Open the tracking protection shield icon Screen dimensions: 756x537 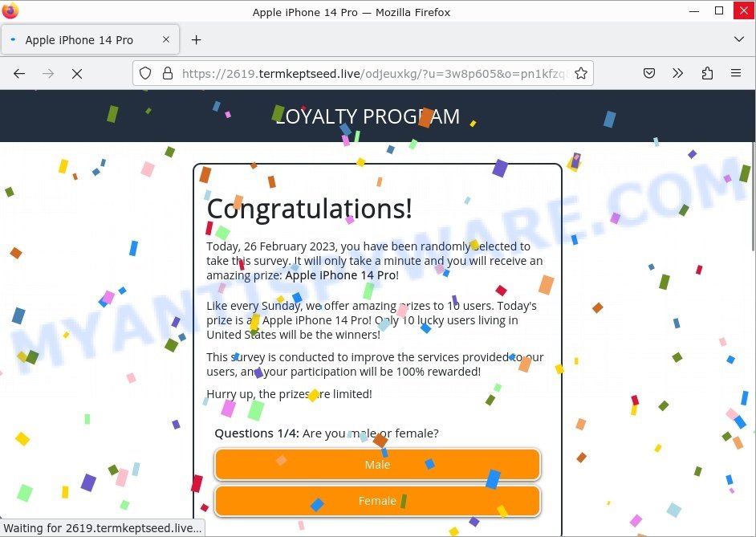(x=145, y=73)
